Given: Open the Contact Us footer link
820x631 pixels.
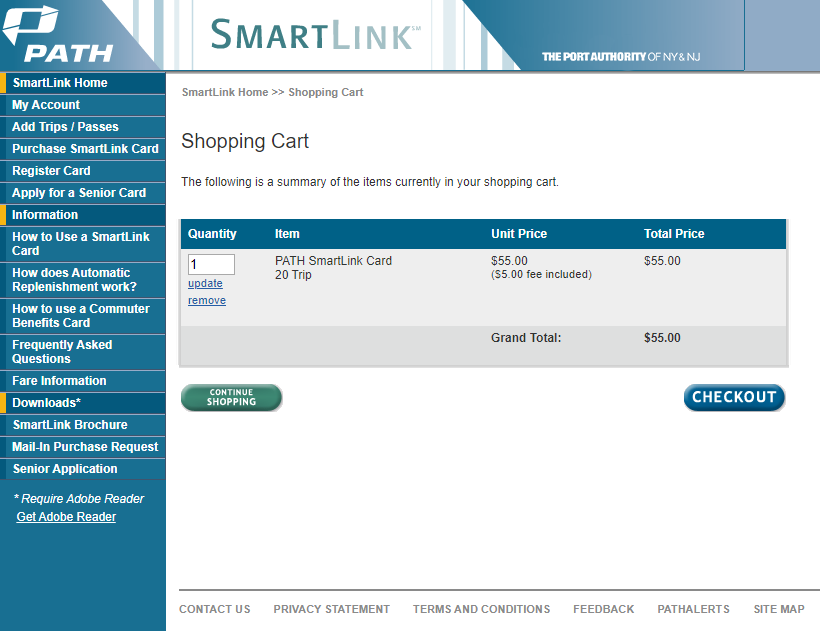Looking at the screenshot, I should pos(214,609).
